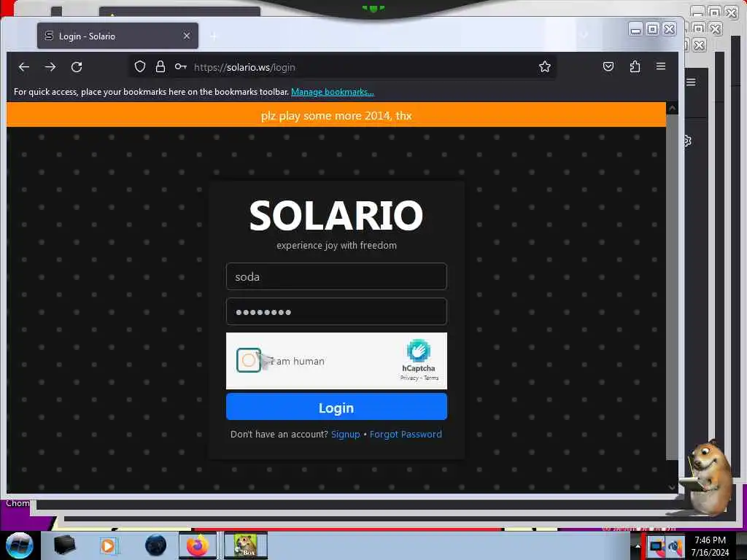Show hidden system tray icons arrow

tap(638, 546)
